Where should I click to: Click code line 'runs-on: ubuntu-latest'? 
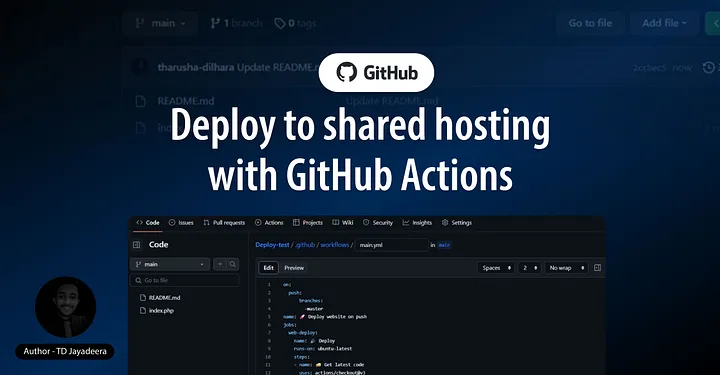tap(323, 349)
